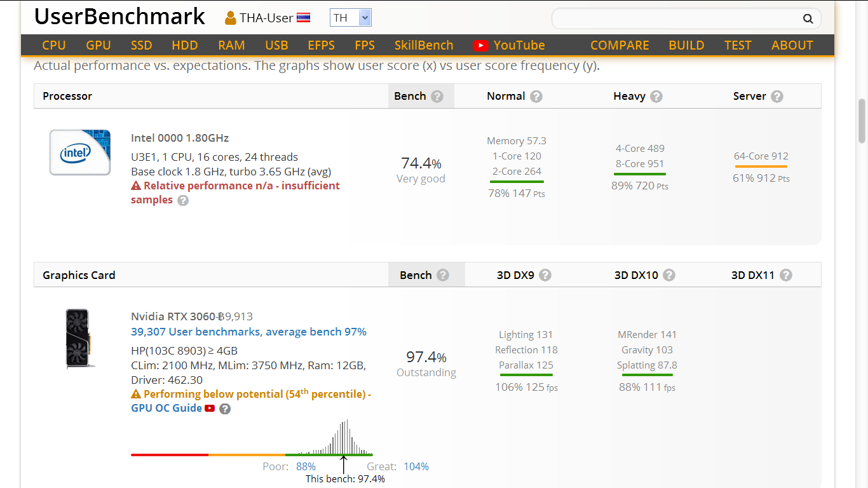Click help icon beside 3D DX11 header
868x488 pixels.
pyautogui.click(x=786, y=275)
